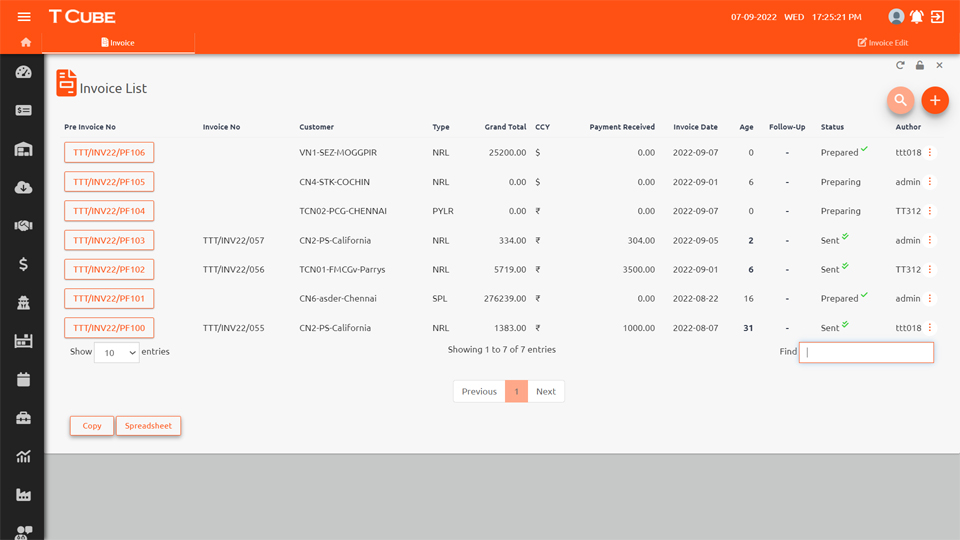Open the dollar sign icon in sidebar
Image resolution: width=960 pixels, height=540 pixels.
click(23, 264)
